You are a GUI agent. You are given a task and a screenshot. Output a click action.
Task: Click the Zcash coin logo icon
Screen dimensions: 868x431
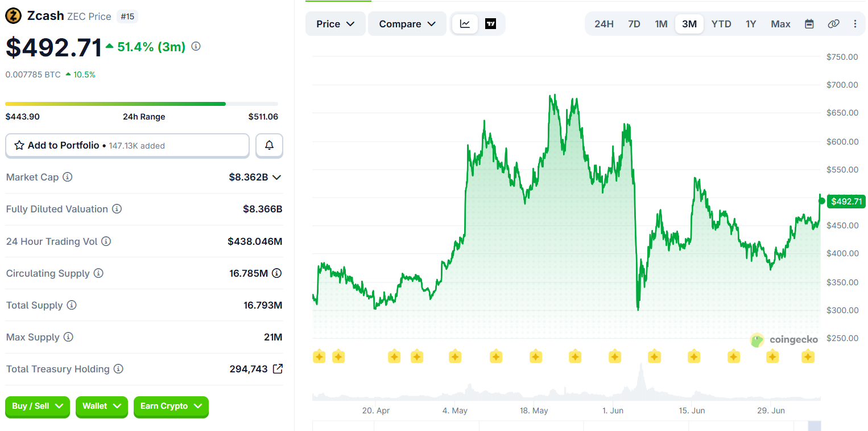coord(14,16)
